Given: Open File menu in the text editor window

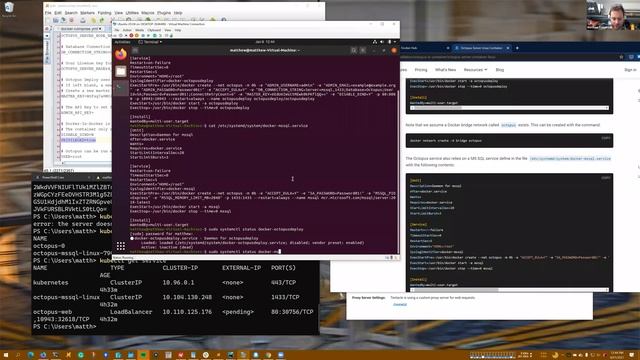Looking at the screenshot, I should point(48,13).
